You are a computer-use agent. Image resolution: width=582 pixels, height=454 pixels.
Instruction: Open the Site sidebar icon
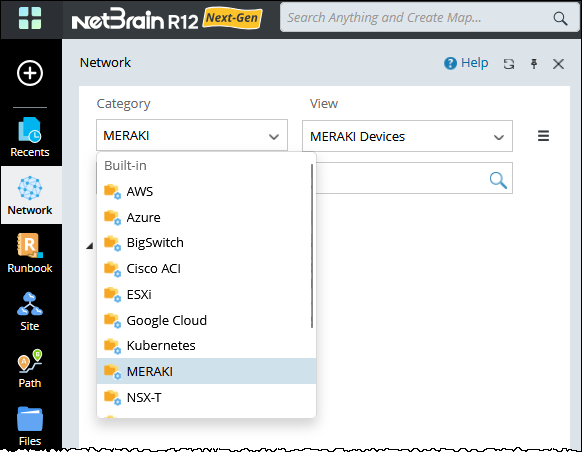(x=30, y=311)
